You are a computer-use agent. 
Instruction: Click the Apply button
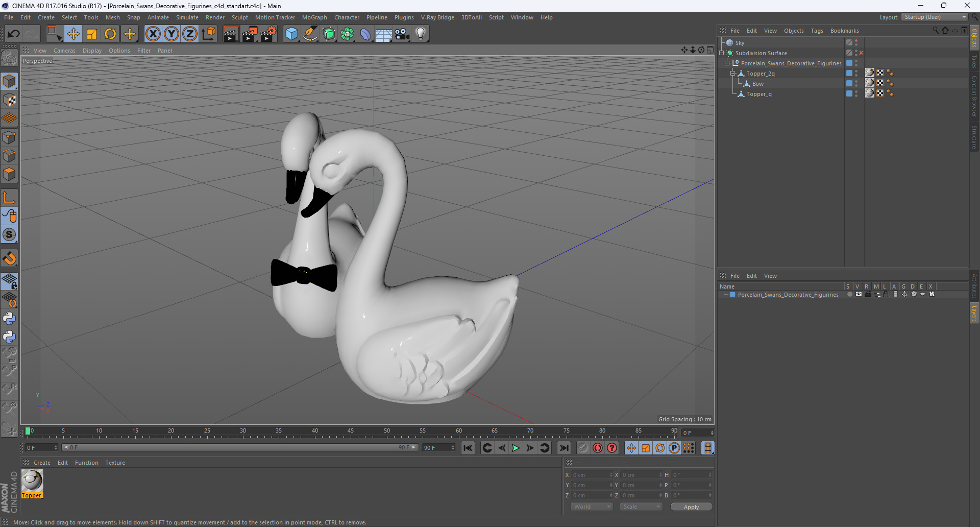click(x=691, y=507)
